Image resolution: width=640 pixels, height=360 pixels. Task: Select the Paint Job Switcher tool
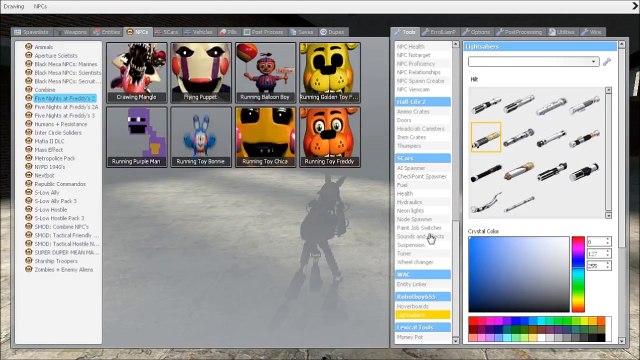pos(423,228)
